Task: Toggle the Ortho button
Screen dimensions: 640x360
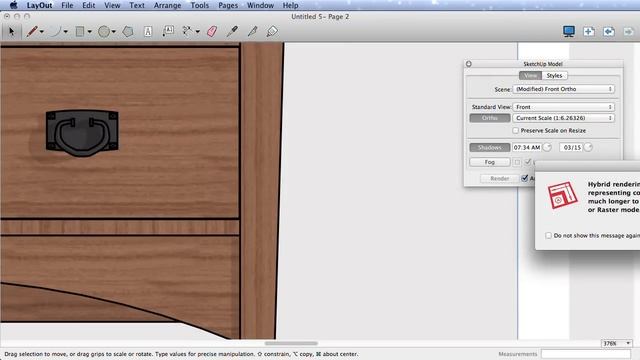Action: (x=490, y=118)
